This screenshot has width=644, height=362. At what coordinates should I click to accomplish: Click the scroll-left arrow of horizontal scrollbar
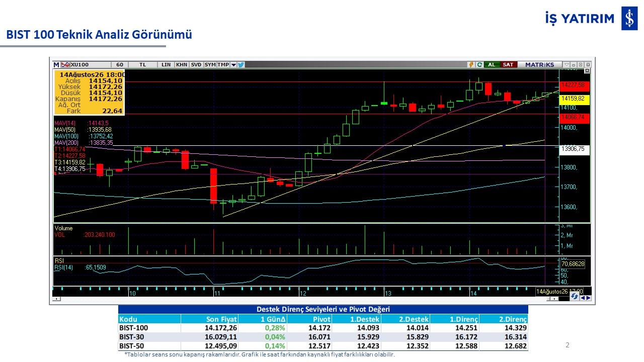pos(56,299)
